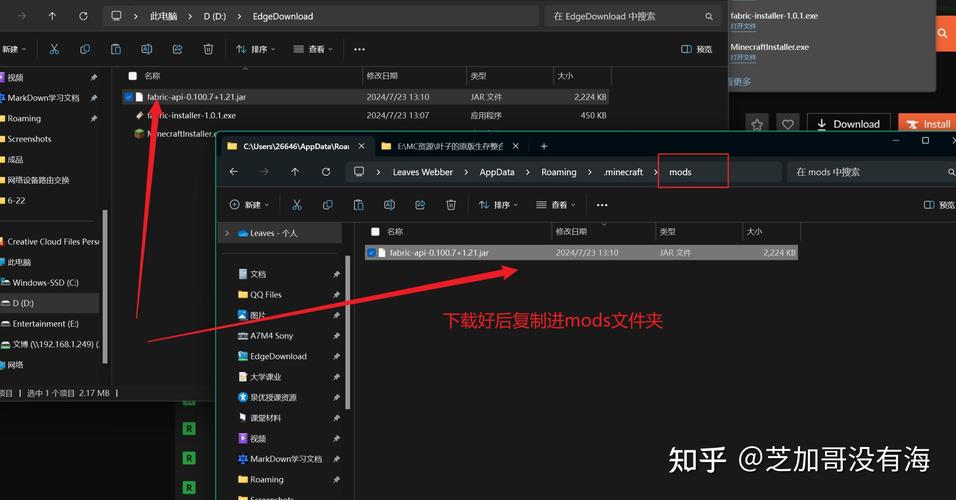
Task: Toggle checkbox of fabric-api jar in EdgeDownload
Action: pyautogui.click(x=128, y=97)
